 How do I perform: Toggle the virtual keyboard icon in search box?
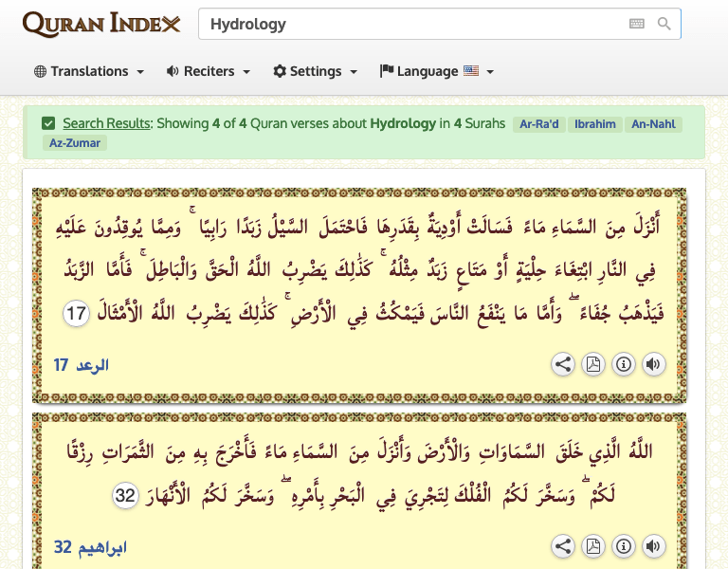[x=637, y=24]
